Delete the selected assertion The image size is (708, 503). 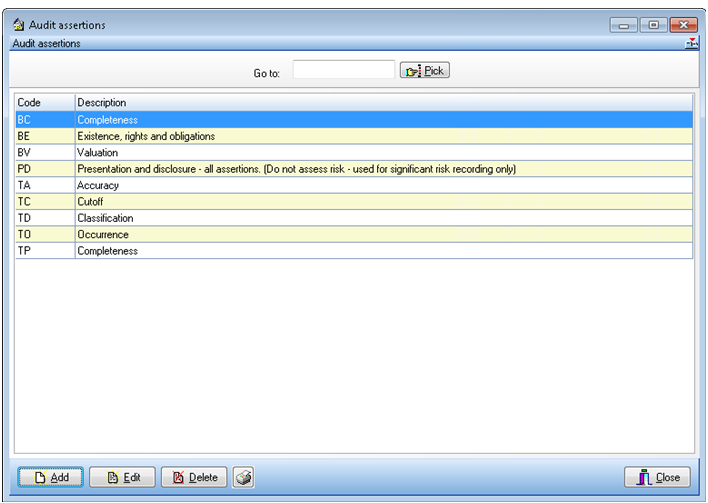click(194, 477)
